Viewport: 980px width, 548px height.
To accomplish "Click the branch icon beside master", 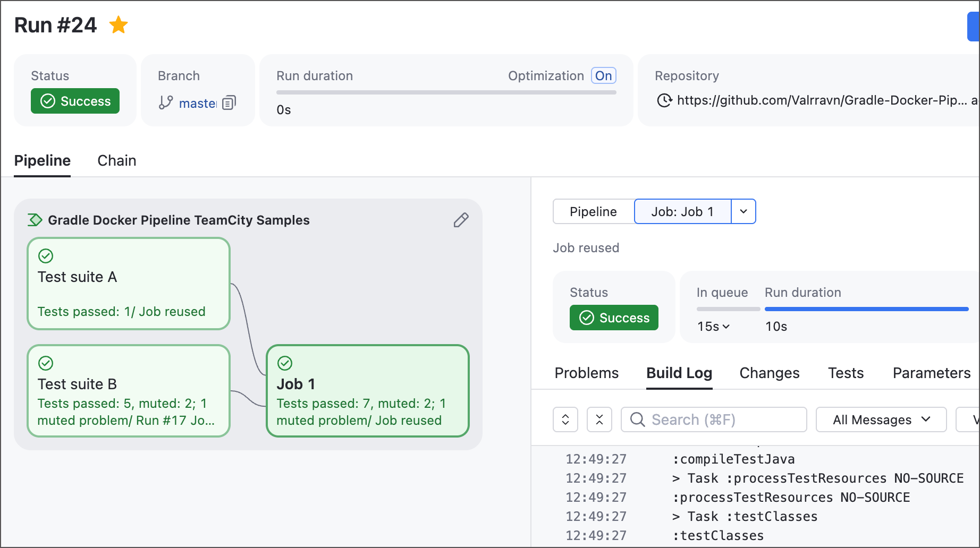I will tap(166, 102).
